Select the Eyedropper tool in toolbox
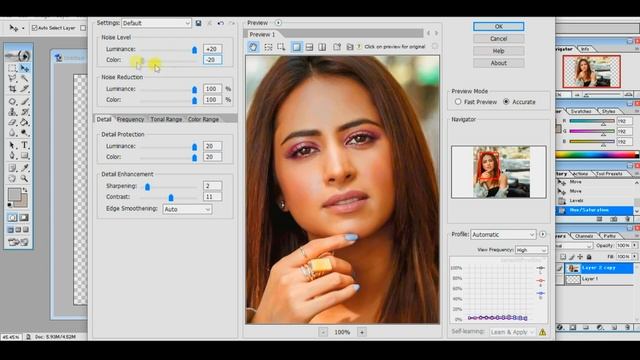Viewport: 640px width, 360px height. point(24,168)
